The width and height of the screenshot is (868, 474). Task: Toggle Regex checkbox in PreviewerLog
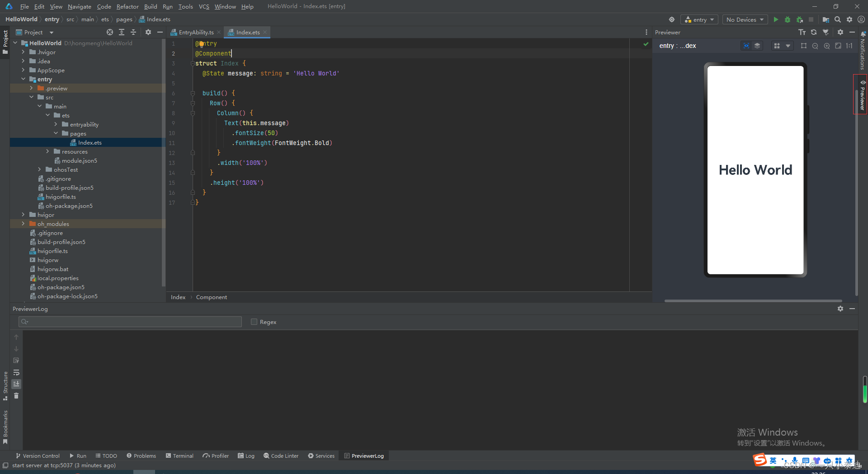click(x=254, y=322)
